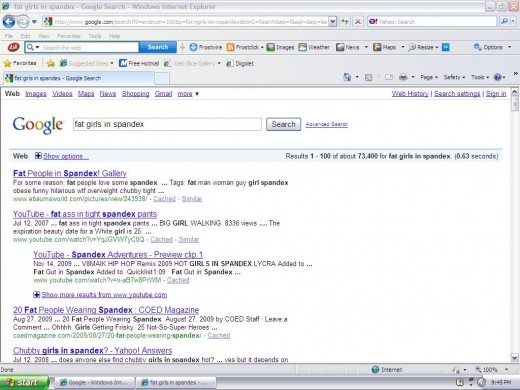Open the Advanced Search link
This screenshot has height=390, width=520.
tap(327, 124)
